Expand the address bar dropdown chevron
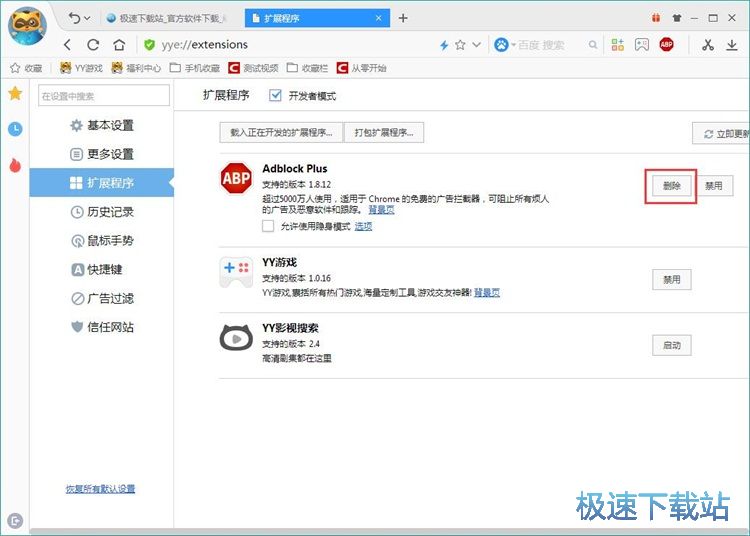 [x=476, y=45]
